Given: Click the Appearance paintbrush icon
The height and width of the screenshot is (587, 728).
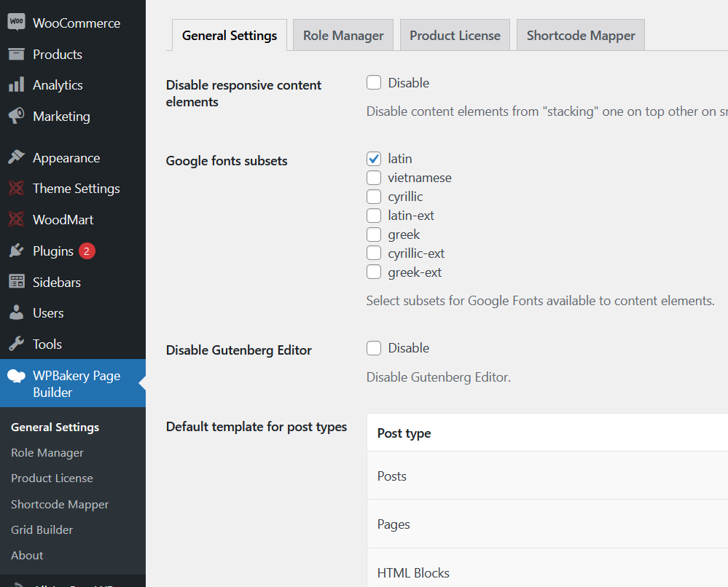Looking at the screenshot, I should click(x=16, y=158).
